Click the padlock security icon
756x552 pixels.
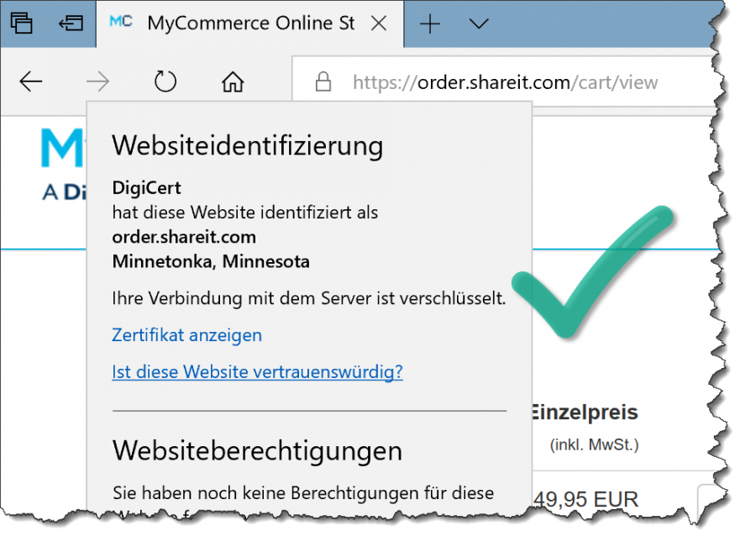(323, 81)
